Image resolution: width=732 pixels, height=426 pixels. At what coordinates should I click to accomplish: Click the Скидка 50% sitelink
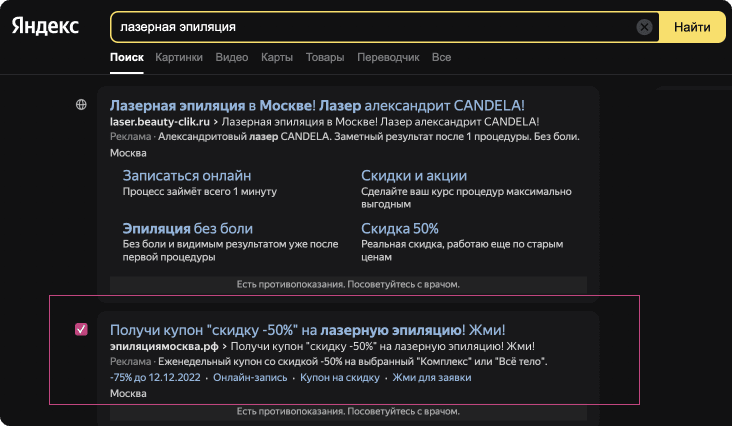(x=399, y=228)
